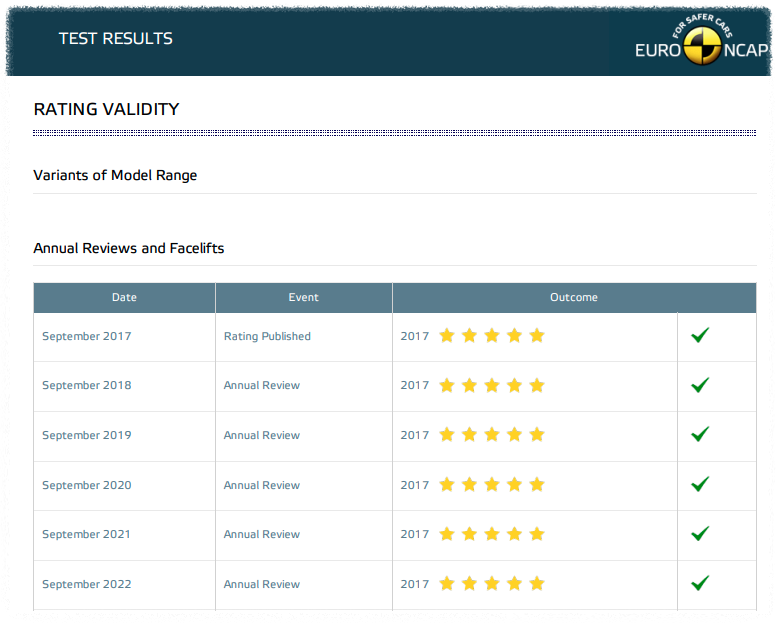Click the Euro NCAP logo
The height and width of the screenshot is (623, 778).
coord(702,40)
